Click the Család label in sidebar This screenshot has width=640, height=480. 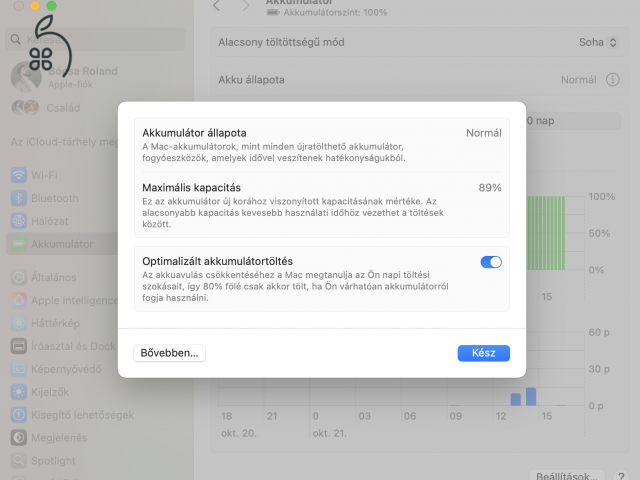point(63,108)
